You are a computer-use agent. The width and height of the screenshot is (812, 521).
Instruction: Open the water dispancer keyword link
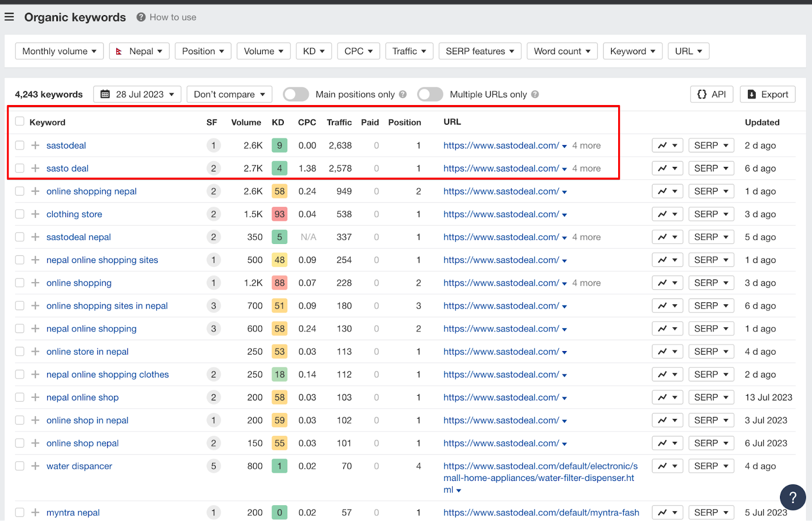tap(79, 466)
